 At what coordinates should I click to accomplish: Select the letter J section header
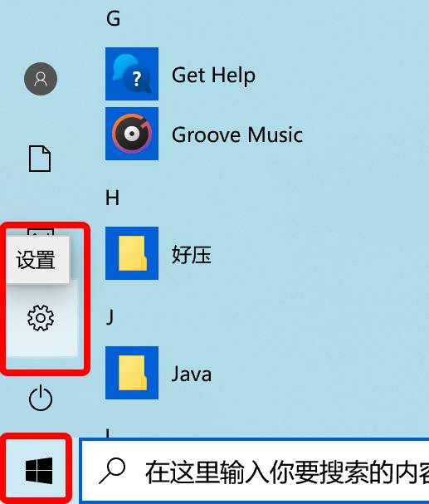pos(110,317)
